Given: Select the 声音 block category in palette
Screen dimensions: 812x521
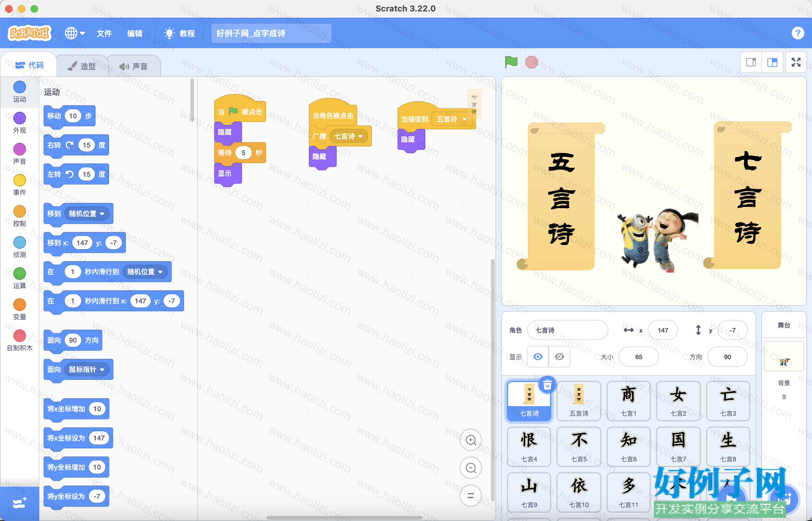Looking at the screenshot, I should [20, 154].
